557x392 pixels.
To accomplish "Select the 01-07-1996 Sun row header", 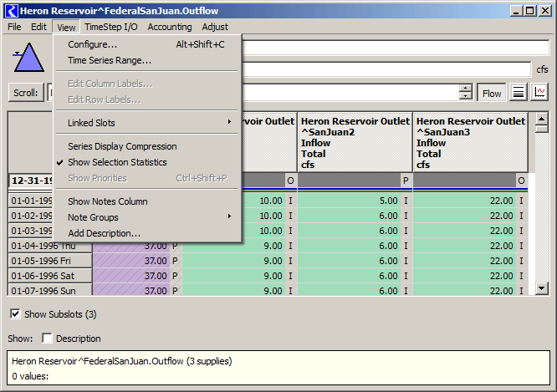I will 50,290.
